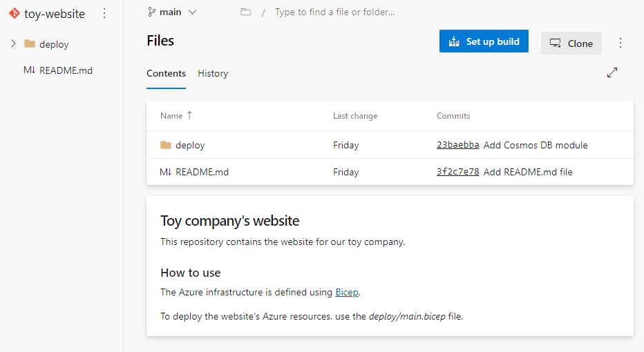Click the Commits column header
The width and height of the screenshot is (644, 352).
(453, 116)
